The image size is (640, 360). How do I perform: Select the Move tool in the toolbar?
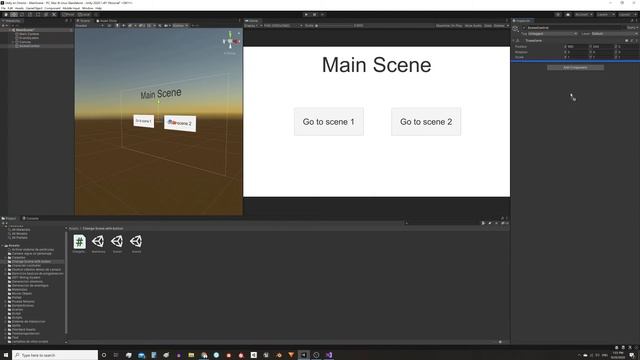pyautogui.click(x=14, y=15)
